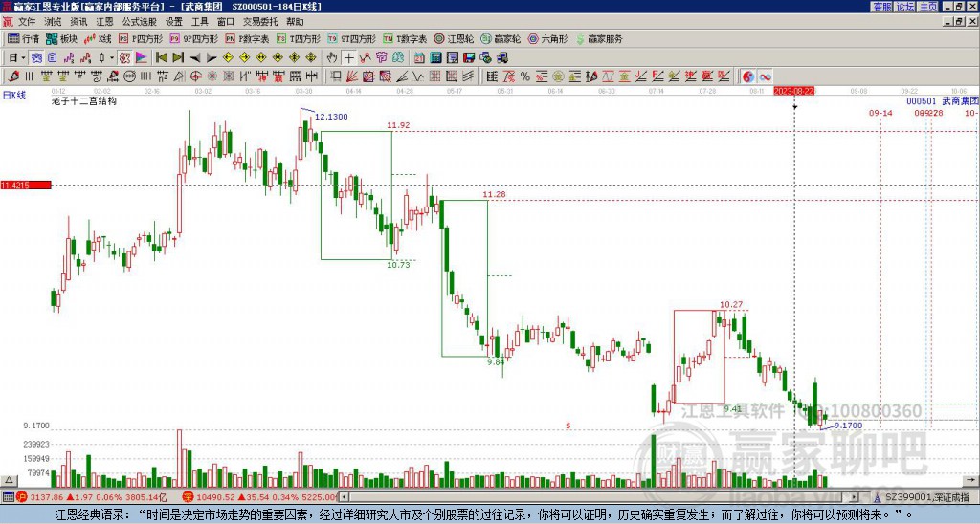Image resolution: width=980 pixels, height=524 pixels.
Task: Open the 行情 market quotes view
Action: coord(24,38)
